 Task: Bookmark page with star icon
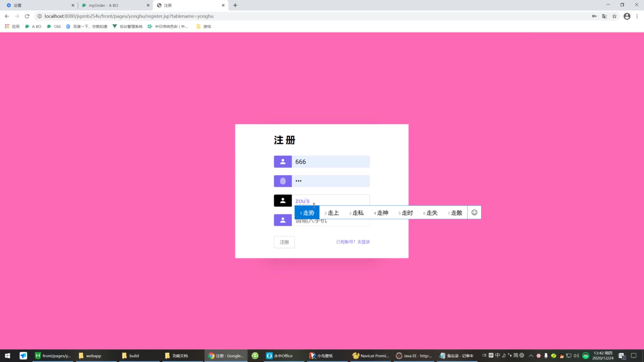pos(614,16)
